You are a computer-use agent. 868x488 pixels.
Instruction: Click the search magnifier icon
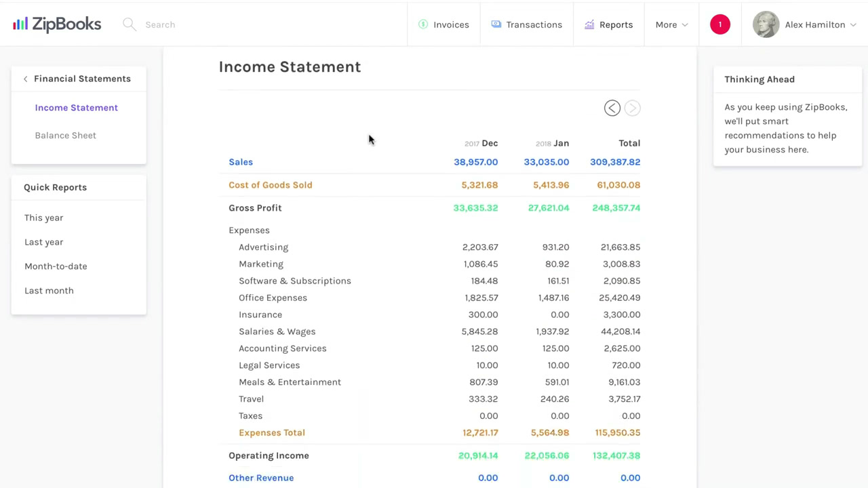[x=129, y=24]
